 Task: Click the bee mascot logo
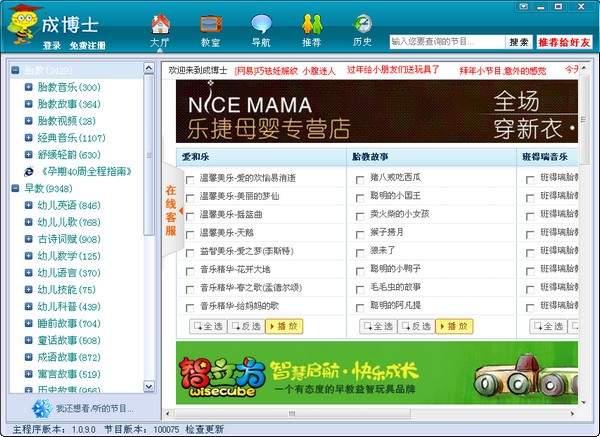click(x=22, y=24)
